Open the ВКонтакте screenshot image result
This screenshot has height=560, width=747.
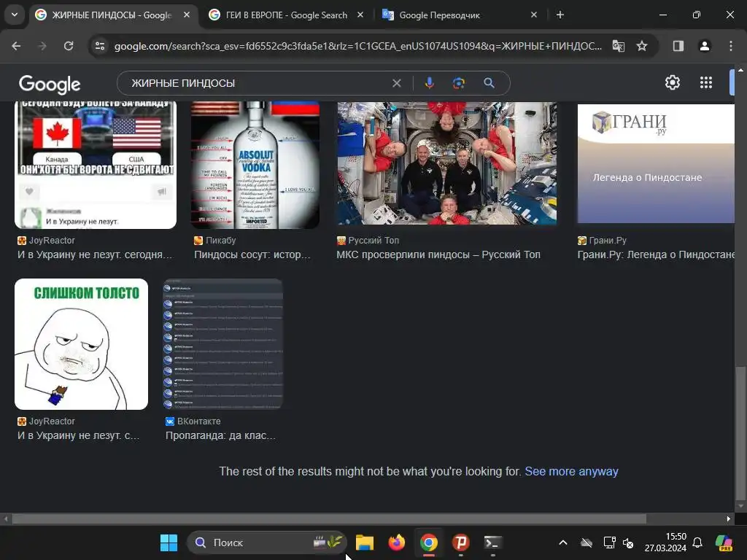point(223,344)
